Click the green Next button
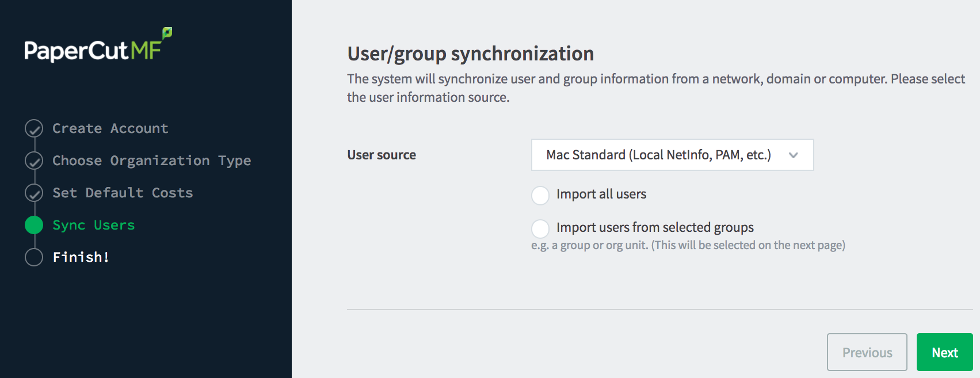 (x=945, y=352)
